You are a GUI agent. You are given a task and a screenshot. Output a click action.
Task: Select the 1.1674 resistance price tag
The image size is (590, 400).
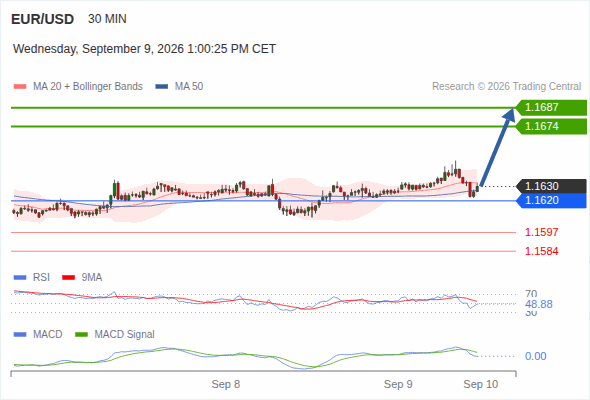[551, 126]
